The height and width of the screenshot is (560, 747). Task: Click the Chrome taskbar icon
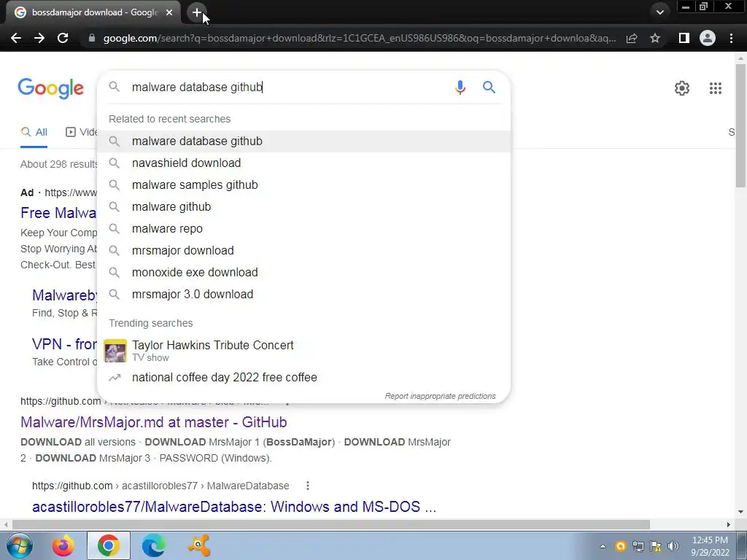(108, 545)
